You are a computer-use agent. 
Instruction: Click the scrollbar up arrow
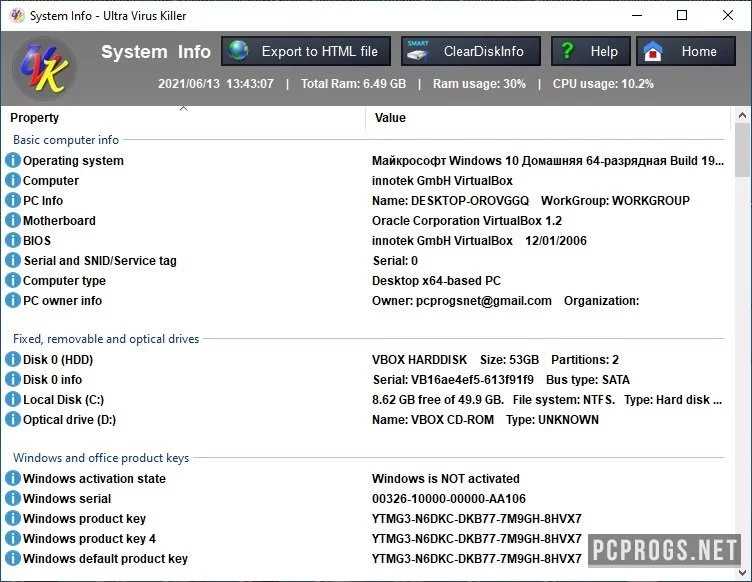742,115
